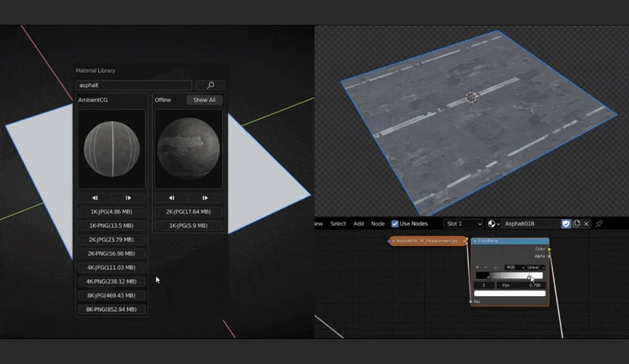Click the Offline asphalt sphere preview
629x364 pixels.
[188, 149]
